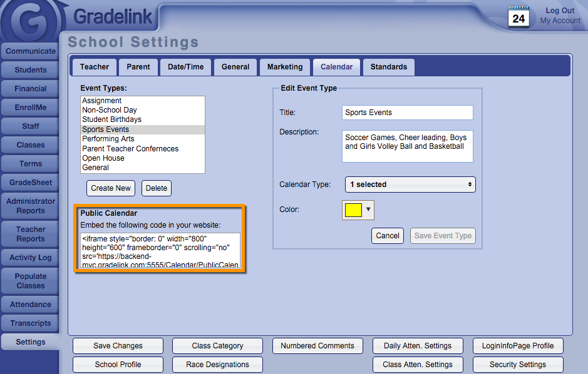588x374 pixels.
Task: Click the public calendar embed code box
Action: 160,250
